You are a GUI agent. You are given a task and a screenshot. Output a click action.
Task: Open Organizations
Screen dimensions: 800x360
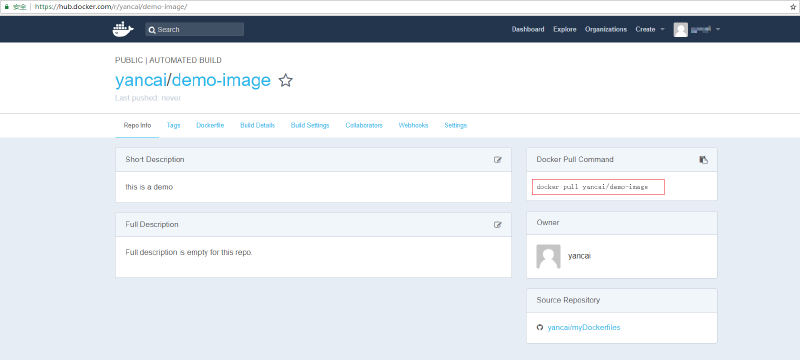click(x=606, y=30)
